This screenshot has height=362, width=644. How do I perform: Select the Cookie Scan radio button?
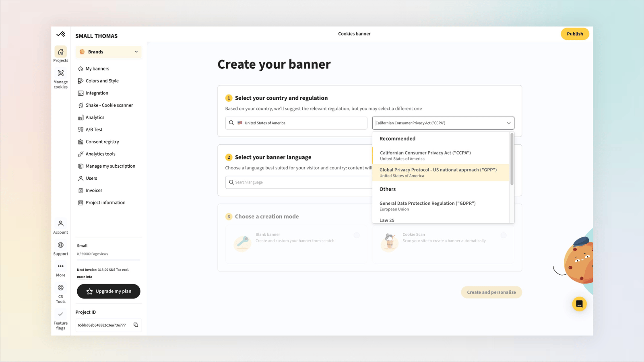pyautogui.click(x=504, y=235)
